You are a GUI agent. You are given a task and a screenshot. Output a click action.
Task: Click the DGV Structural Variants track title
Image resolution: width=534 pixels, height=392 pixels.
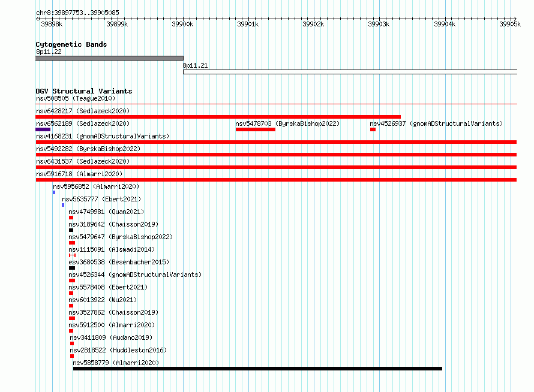point(84,91)
